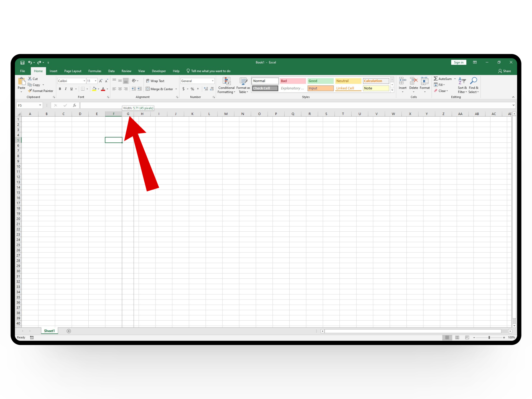This screenshot has width=532, height=399.
Task: Open the General number format dropdown
Action: [x=213, y=81]
